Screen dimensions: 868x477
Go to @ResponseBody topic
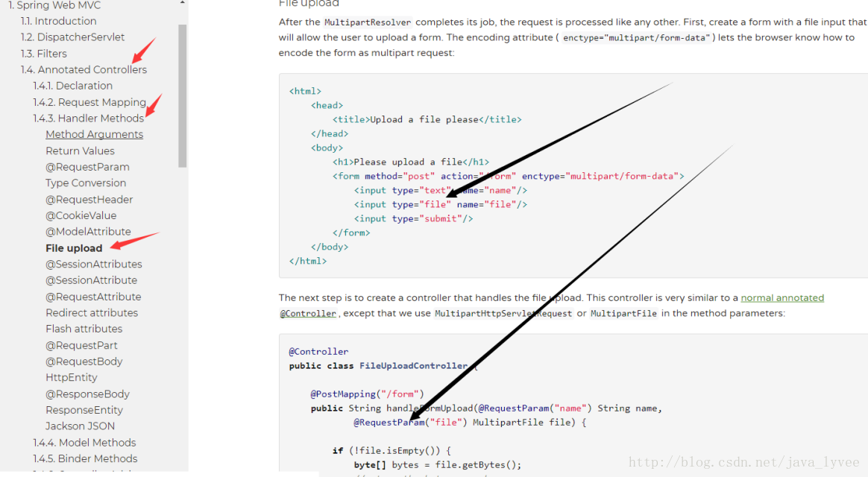tap(87, 394)
